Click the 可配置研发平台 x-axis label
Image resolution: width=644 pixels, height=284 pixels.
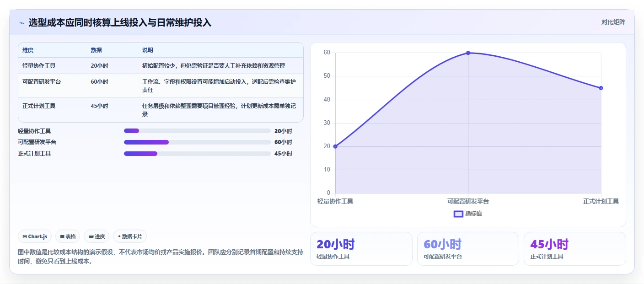(x=468, y=201)
